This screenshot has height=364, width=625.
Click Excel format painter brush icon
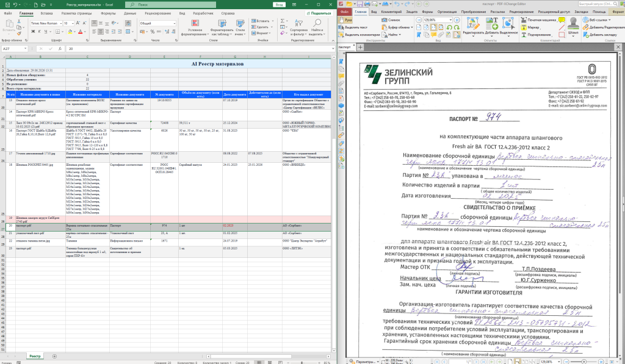tap(19, 34)
